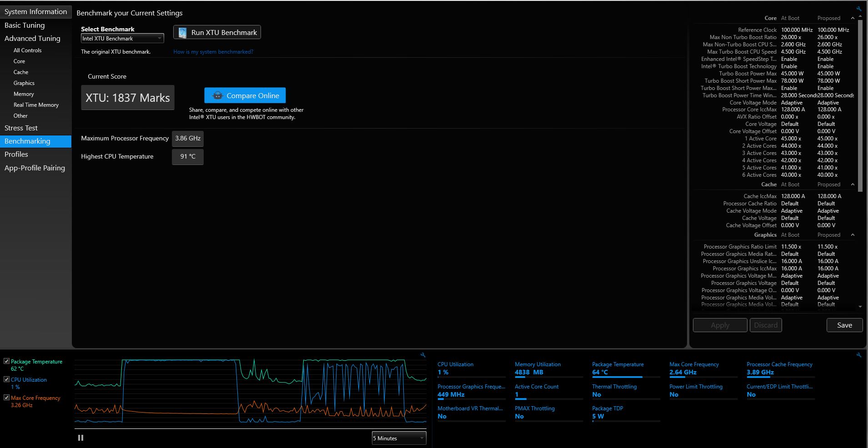
Task: Click 6 Active Cores ratio row
Action: pyautogui.click(x=775, y=175)
